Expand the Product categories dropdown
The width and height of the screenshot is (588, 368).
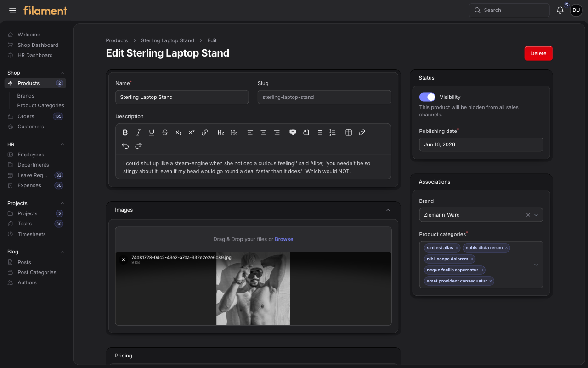[x=536, y=264]
